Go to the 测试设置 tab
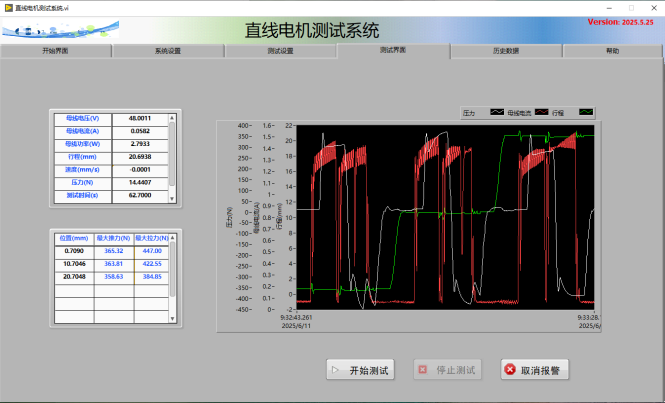 (281, 50)
